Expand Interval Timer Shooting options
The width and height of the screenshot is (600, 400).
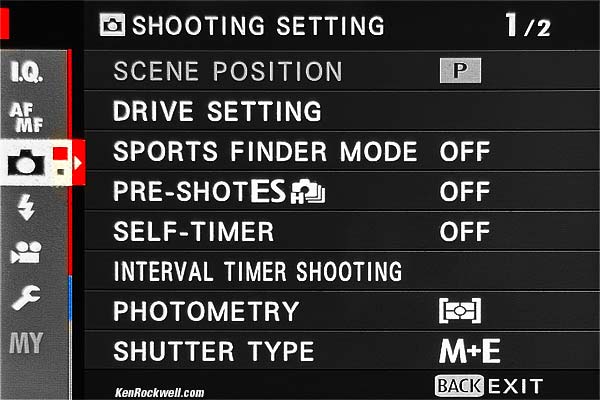coord(257,271)
